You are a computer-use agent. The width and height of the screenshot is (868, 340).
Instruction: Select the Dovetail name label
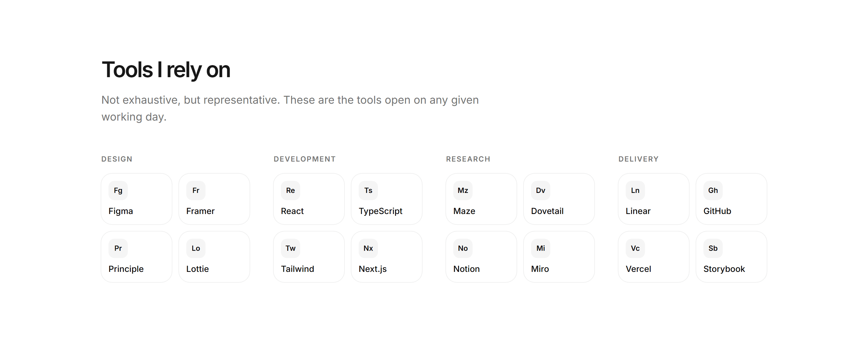click(547, 211)
